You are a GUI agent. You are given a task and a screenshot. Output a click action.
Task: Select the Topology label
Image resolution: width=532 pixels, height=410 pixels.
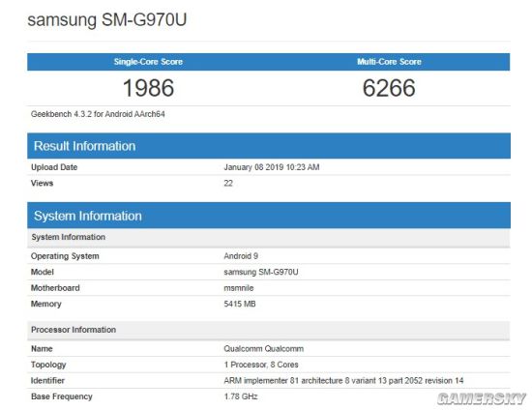[x=48, y=365]
